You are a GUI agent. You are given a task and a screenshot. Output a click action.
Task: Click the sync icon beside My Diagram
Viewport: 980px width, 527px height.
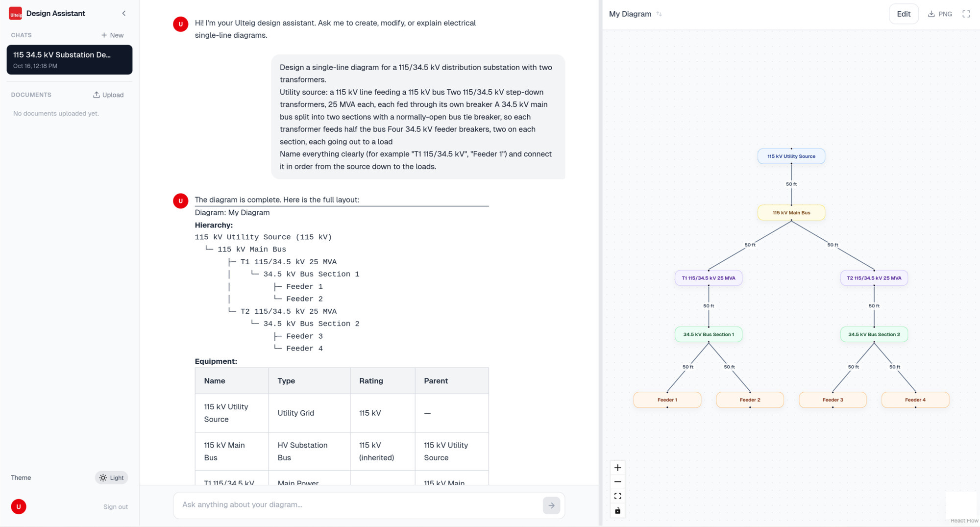(659, 14)
